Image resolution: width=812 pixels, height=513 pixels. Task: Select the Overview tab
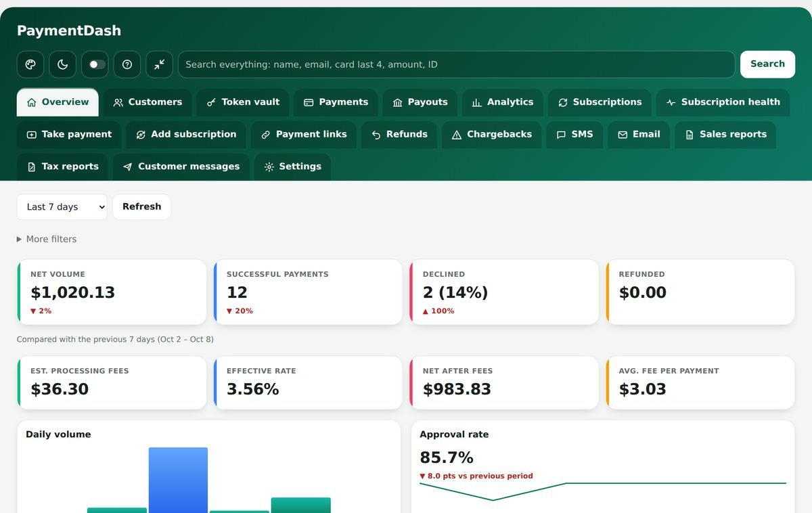click(58, 102)
